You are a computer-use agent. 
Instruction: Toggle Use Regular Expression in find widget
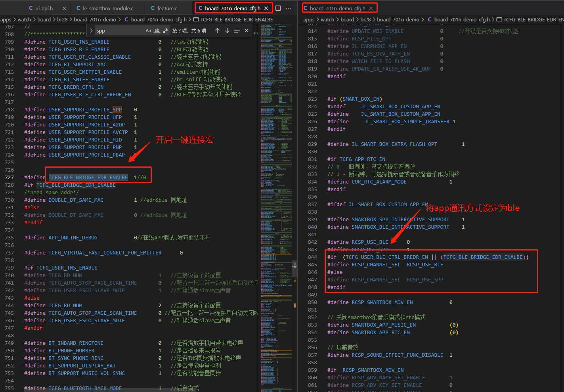[x=166, y=31]
